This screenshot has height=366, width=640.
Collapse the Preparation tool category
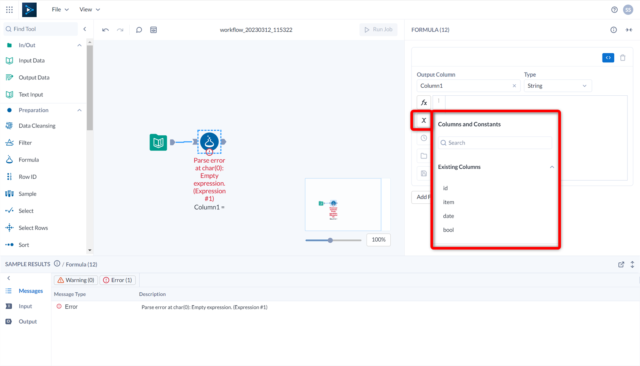[79, 110]
